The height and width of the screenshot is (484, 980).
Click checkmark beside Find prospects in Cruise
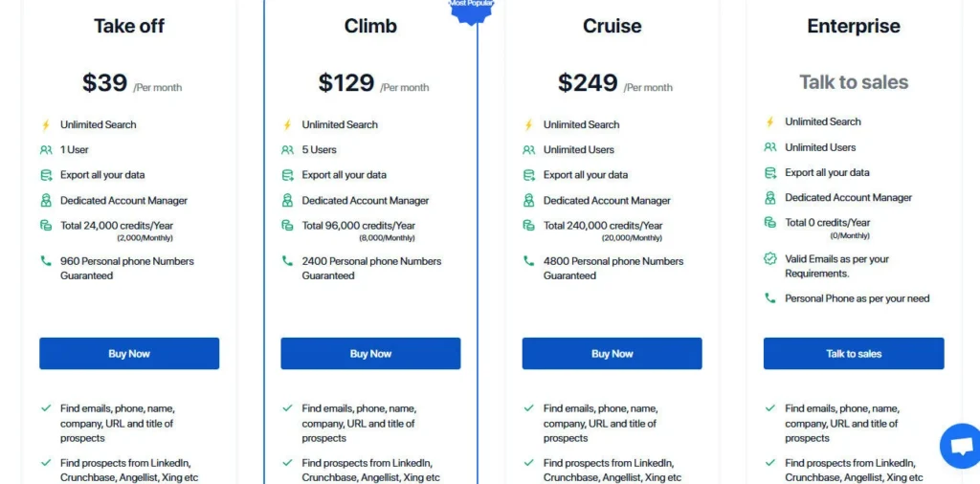pos(528,463)
